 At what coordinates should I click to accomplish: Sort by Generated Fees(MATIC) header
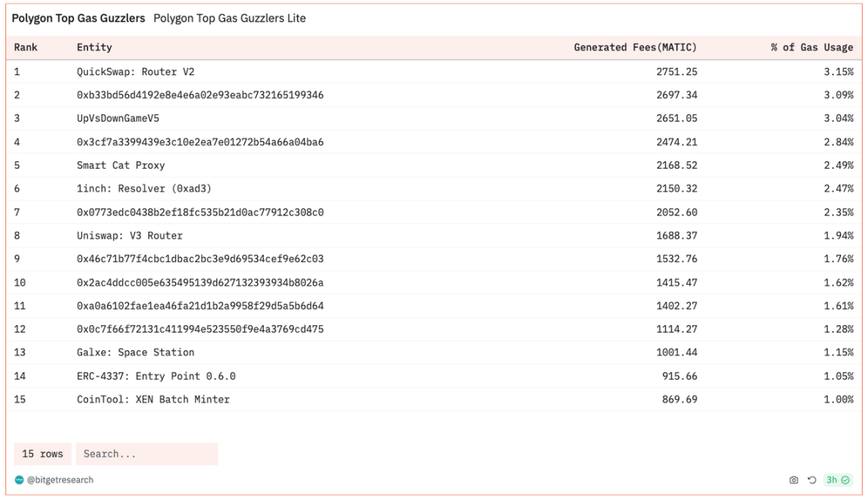click(x=635, y=47)
